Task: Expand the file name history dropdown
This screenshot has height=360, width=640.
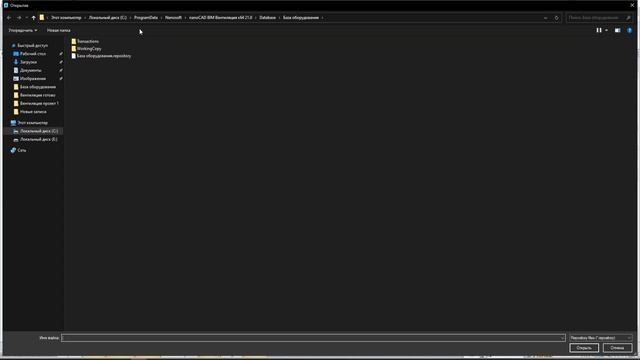Action: click(562, 338)
